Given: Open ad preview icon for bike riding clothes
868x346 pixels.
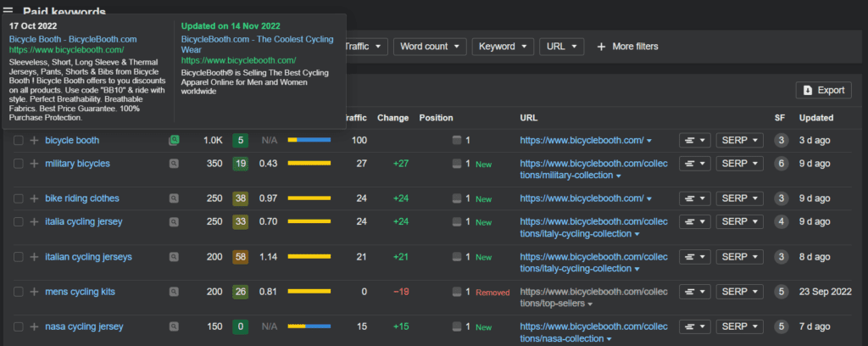Looking at the screenshot, I should coord(174,198).
